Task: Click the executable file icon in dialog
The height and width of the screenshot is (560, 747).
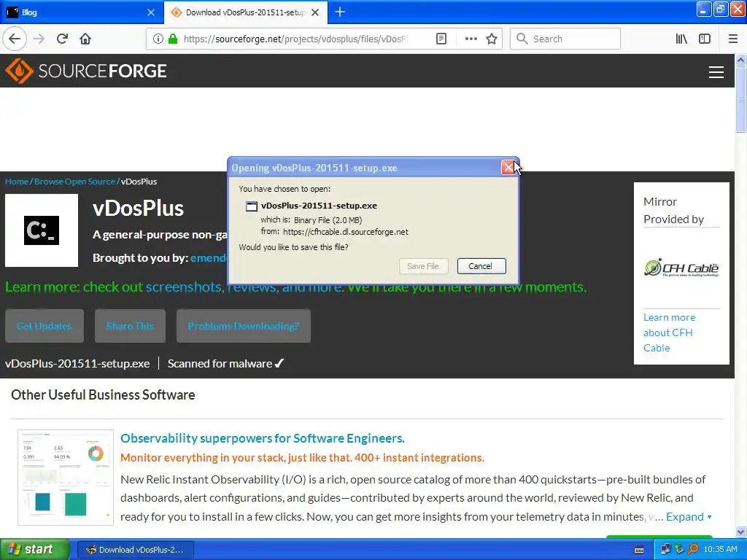Action: tap(252, 206)
